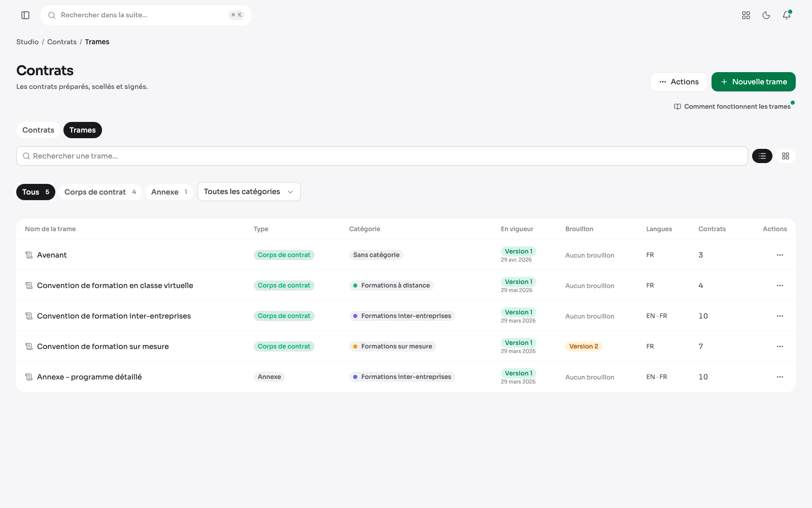Open row actions for classe virtuelle convention

(x=780, y=285)
